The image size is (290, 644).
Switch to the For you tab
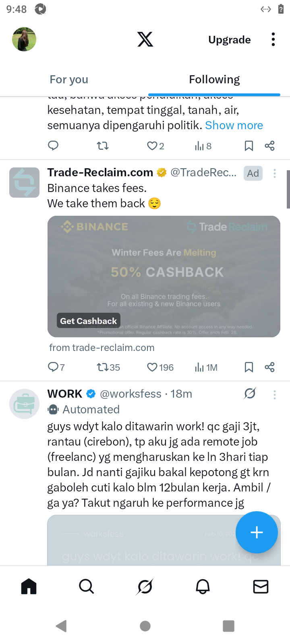pos(69,80)
